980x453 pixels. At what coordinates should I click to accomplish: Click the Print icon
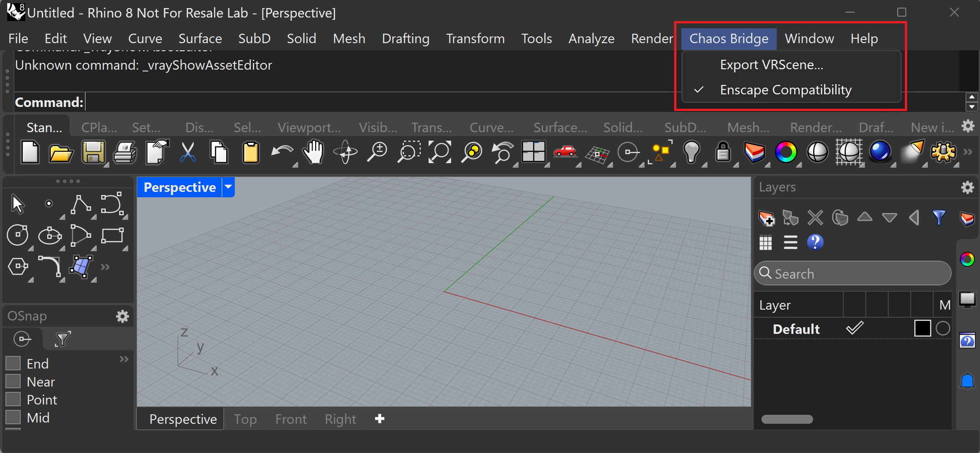point(124,153)
